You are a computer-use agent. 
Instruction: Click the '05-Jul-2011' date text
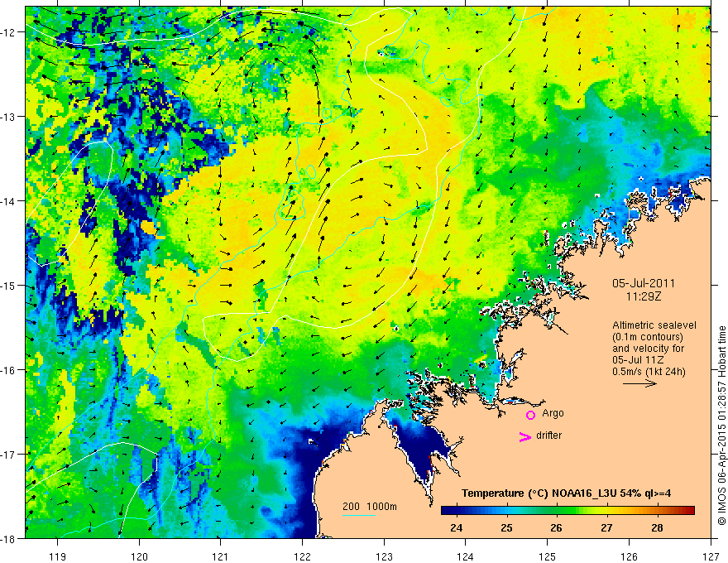coord(644,283)
